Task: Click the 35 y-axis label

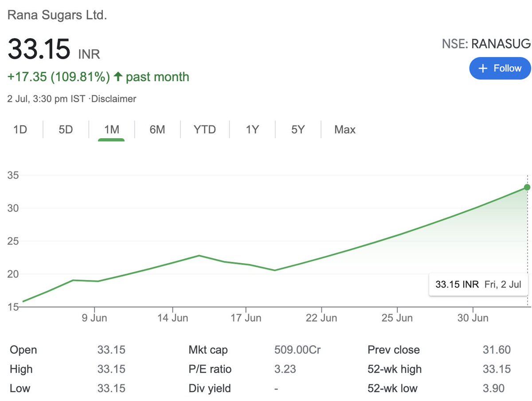Action: coord(13,175)
